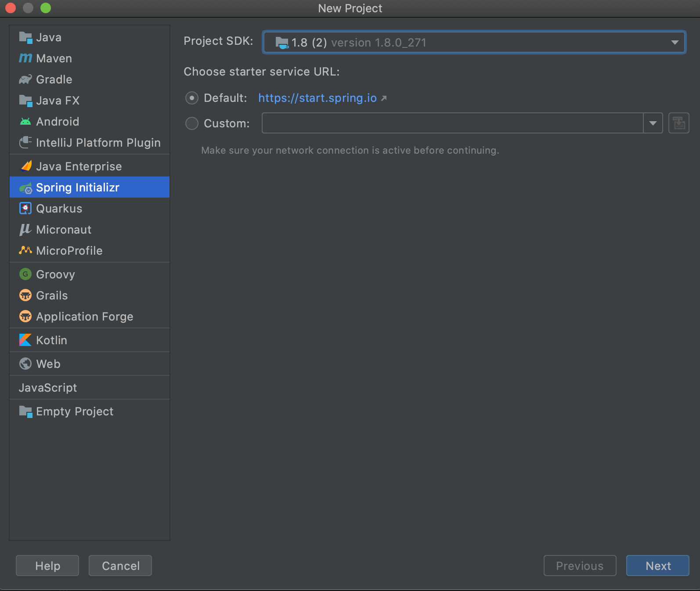Click the import icon beside Custom URL
700x591 pixels.
pyautogui.click(x=678, y=123)
